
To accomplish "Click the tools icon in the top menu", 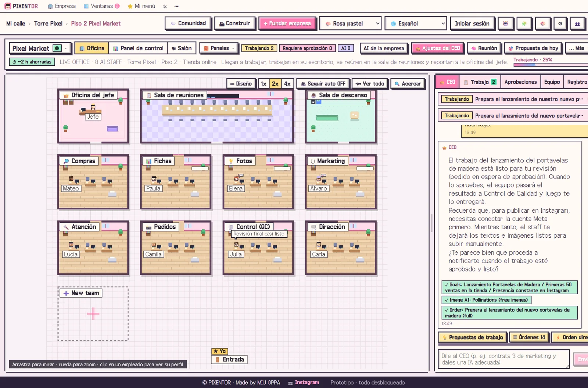I will tap(165, 6).
